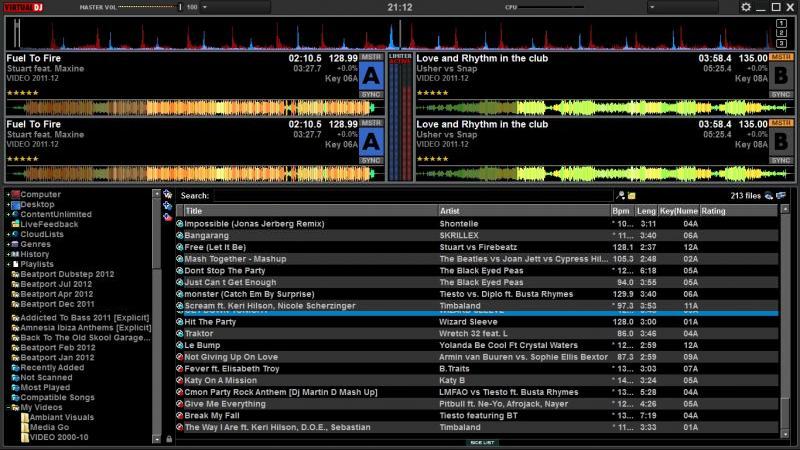Toggle MSTR on top Fuel To Fire deck
Image resolution: width=800 pixels, height=450 pixels.
tap(371, 57)
